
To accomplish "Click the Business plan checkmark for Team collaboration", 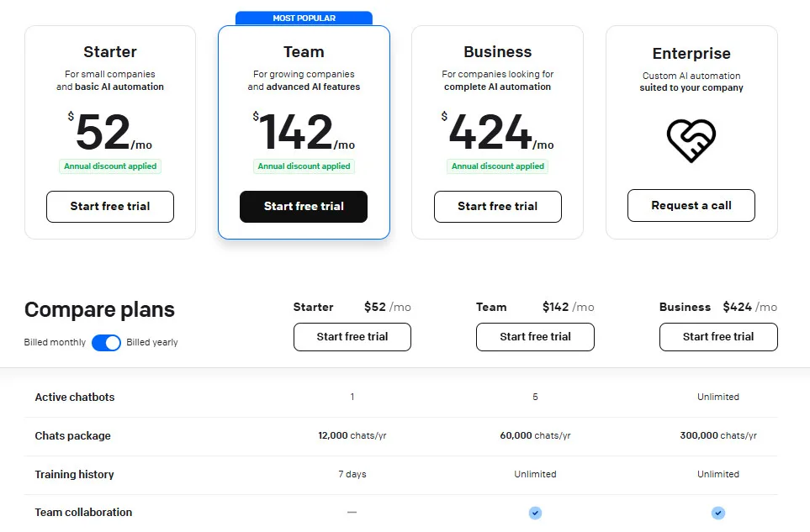I will pos(717,513).
